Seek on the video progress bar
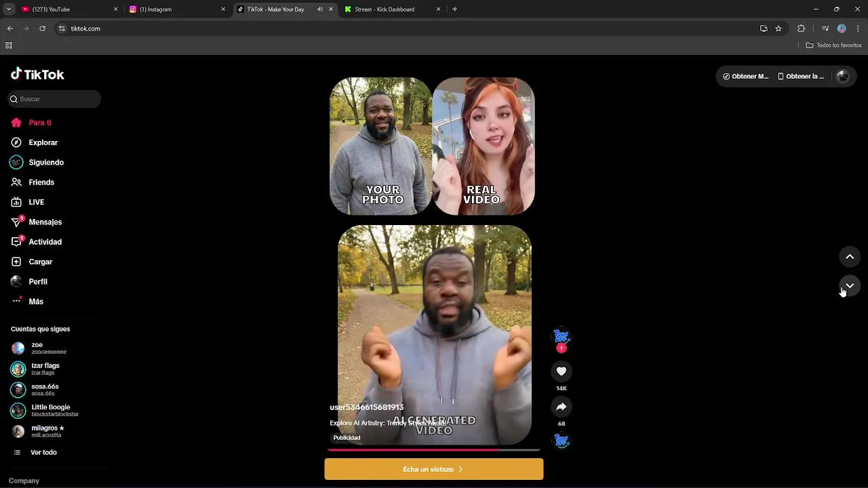Image resolution: width=868 pixels, height=488 pixels. [x=434, y=449]
